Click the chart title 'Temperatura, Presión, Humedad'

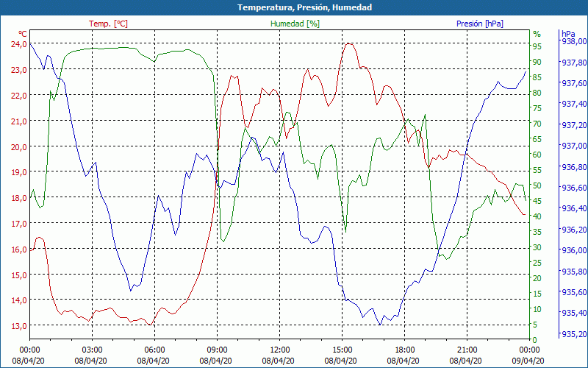coord(304,7)
